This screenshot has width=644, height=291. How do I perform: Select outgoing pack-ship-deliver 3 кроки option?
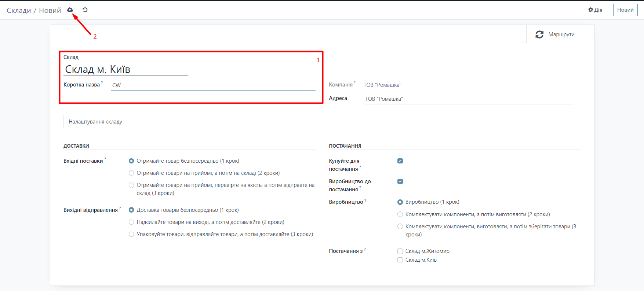131,234
